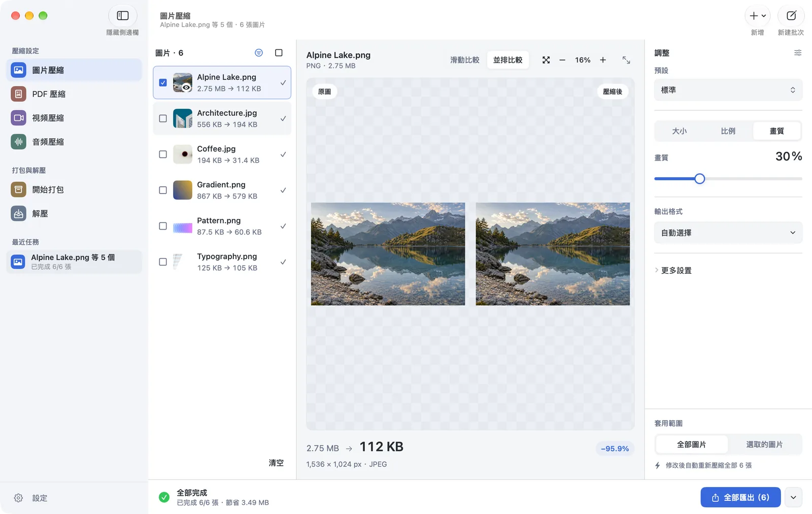Screen dimensions: 812x514
Task: Open adjustment panel settings sliders icon
Action: [798, 53]
